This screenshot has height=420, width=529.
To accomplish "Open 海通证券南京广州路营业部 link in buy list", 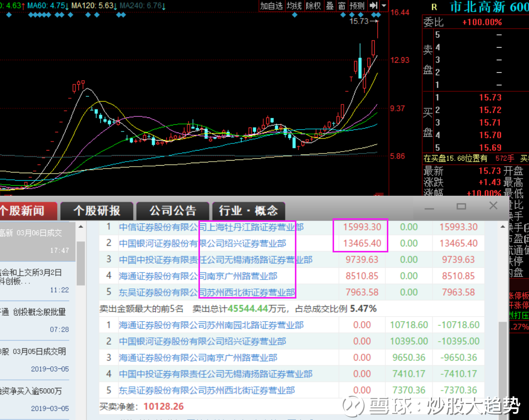I will pos(198,276).
